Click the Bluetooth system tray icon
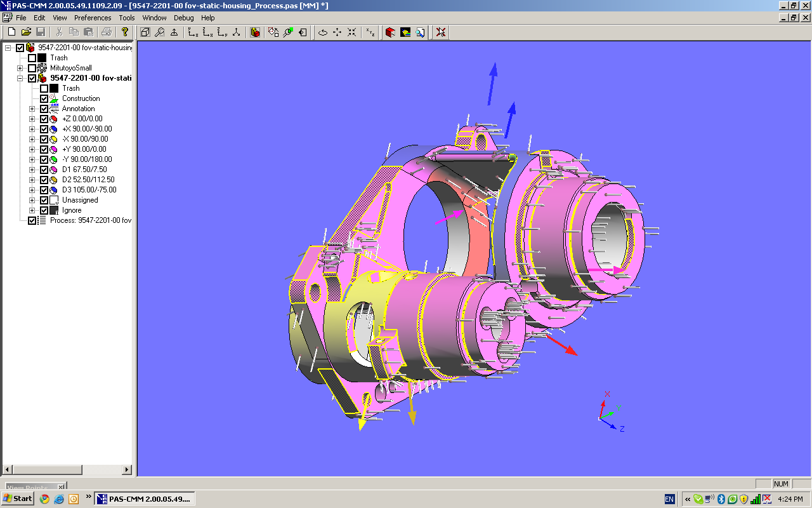 point(721,499)
